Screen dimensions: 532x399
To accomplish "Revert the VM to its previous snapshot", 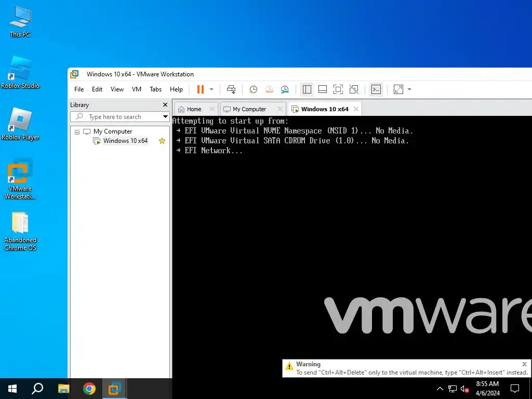I will coord(269,89).
